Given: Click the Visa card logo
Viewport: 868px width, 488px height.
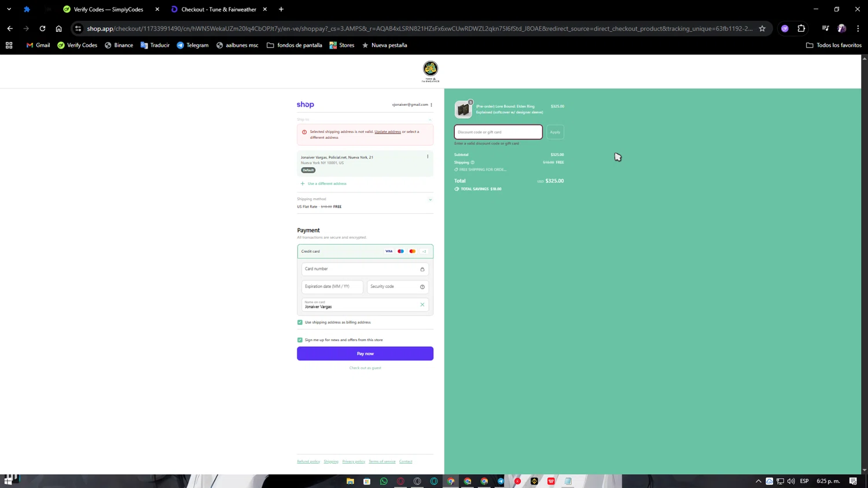Looking at the screenshot, I should (389, 252).
